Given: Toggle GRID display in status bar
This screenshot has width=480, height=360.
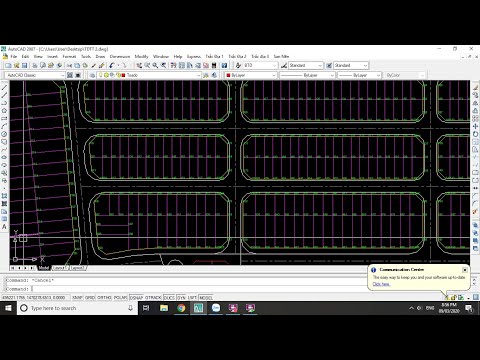Looking at the screenshot, I should 90,297.
